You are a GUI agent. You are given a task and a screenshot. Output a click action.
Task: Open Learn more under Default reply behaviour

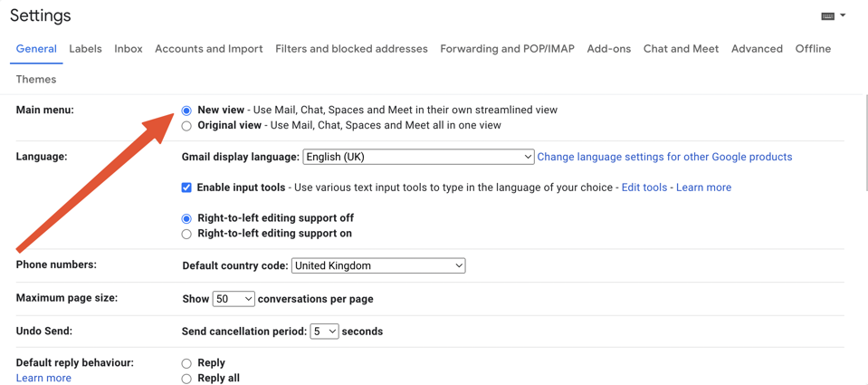tap(43, 378)
